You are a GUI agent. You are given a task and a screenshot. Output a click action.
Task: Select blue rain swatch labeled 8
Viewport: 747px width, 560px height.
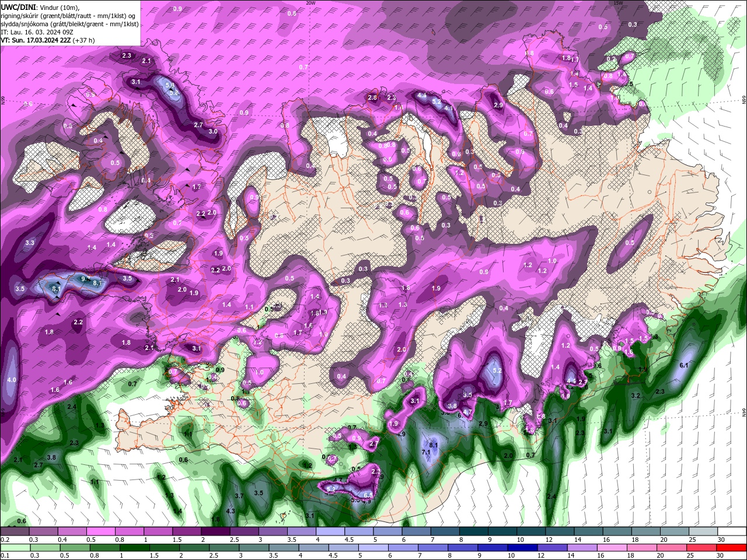[x=462, y=548]
